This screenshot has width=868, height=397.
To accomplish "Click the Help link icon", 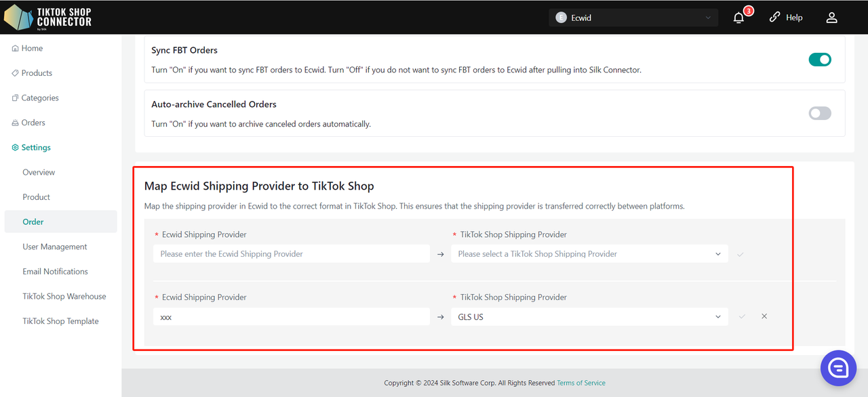I will pos(774,18).
